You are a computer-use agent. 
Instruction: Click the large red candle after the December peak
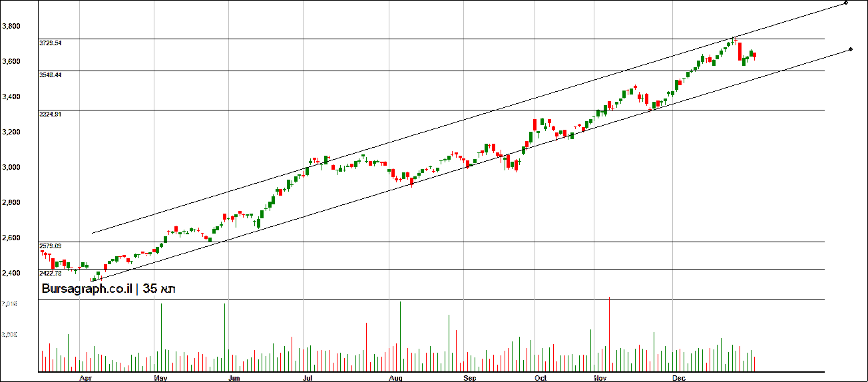(x=740, y=52)
